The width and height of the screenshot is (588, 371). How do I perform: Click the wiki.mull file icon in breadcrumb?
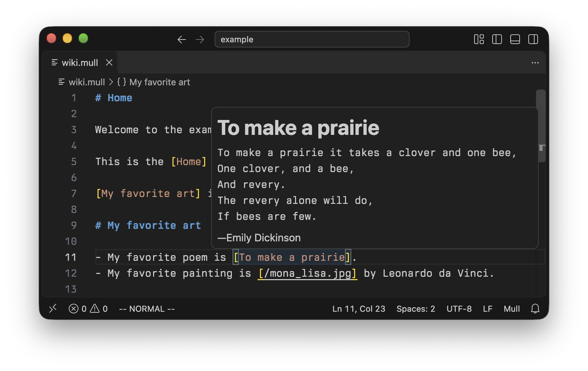pos(61,82)
